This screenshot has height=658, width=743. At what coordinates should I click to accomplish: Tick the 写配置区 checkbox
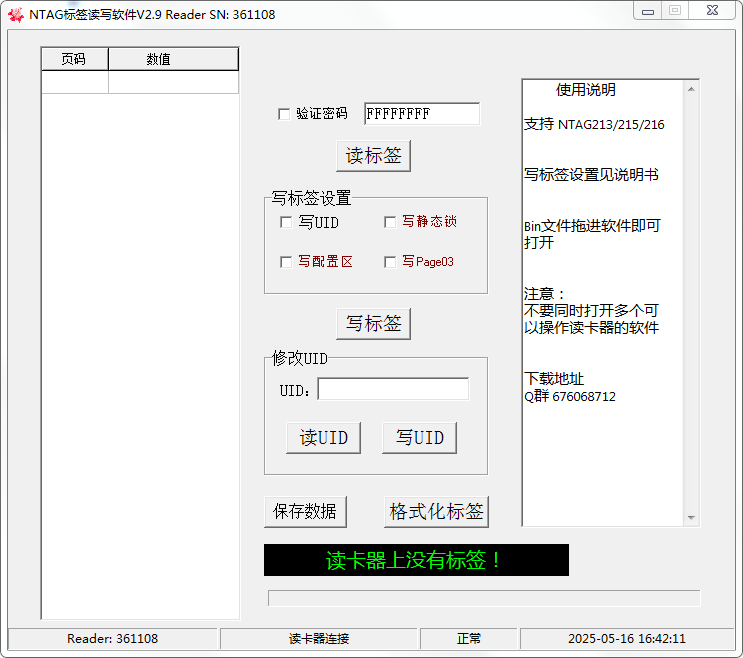(286, 262)
